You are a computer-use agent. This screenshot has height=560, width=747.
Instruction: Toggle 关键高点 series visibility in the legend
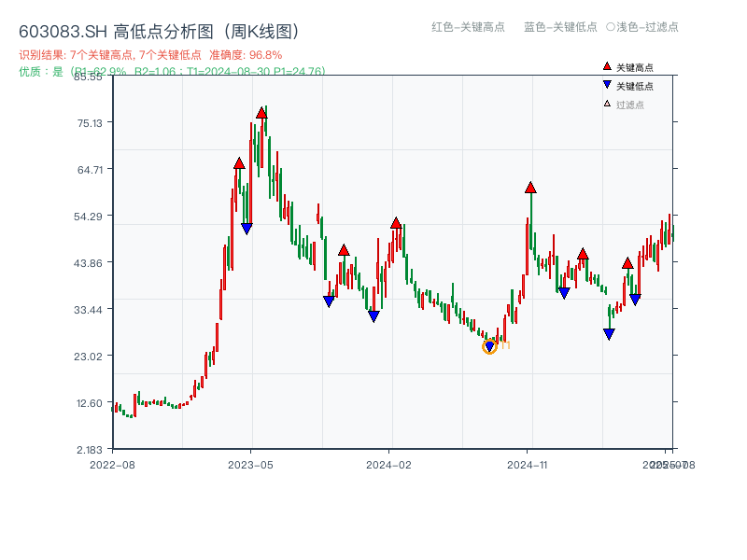point(635,66)
